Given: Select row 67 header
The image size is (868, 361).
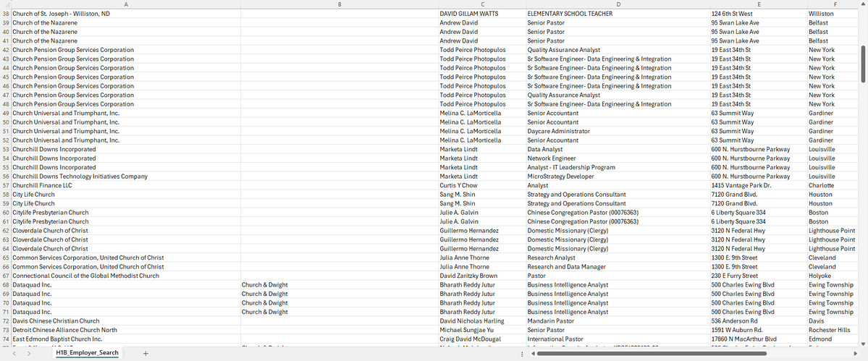Looking at the screenshot, I should [6, 276].
